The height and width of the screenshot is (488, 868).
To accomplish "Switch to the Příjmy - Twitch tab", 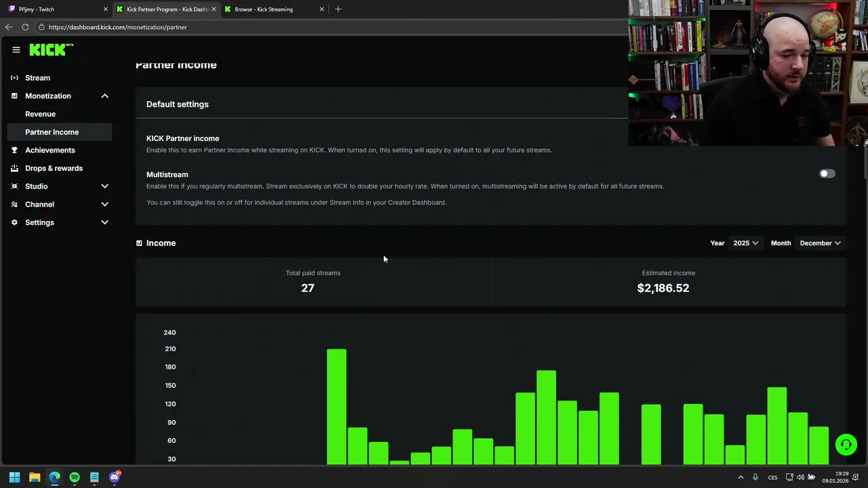I will tap(57, 9).
